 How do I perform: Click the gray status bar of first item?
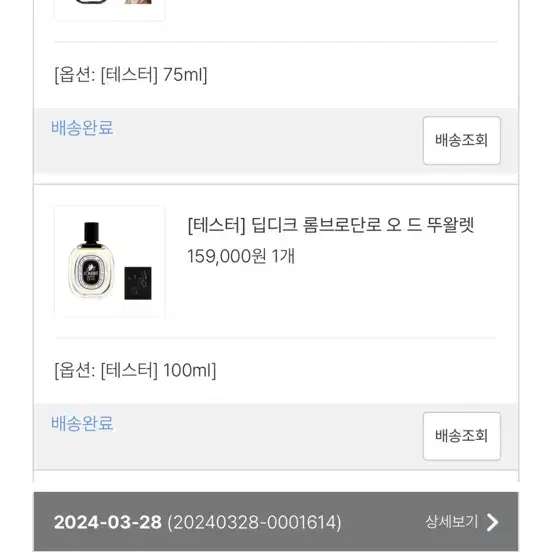pyautogui.click(x=276, y=140)
